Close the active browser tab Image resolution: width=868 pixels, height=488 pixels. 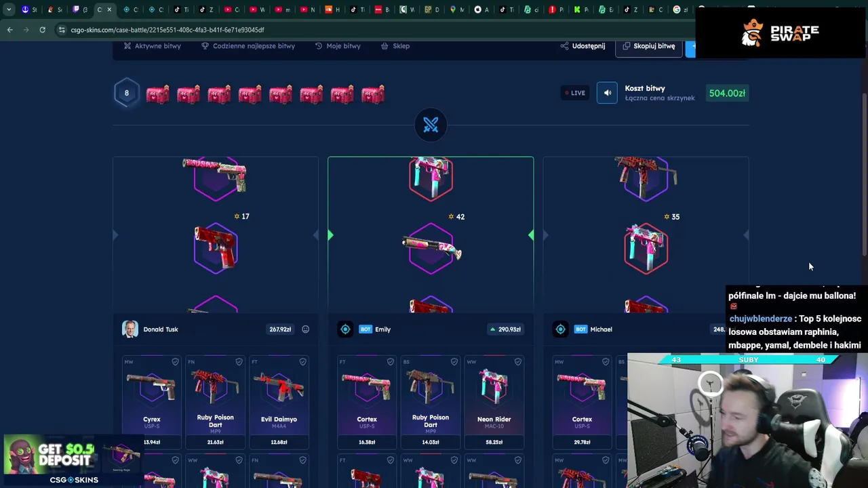point(109,9)
